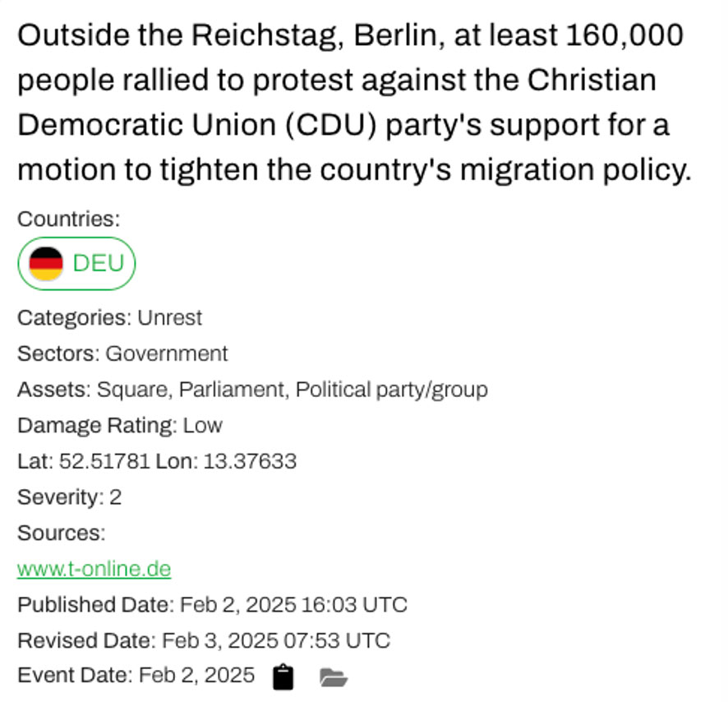Click the Sectors: Government line
The width and height of the screenshot is (728, 702).
[122, 353]
